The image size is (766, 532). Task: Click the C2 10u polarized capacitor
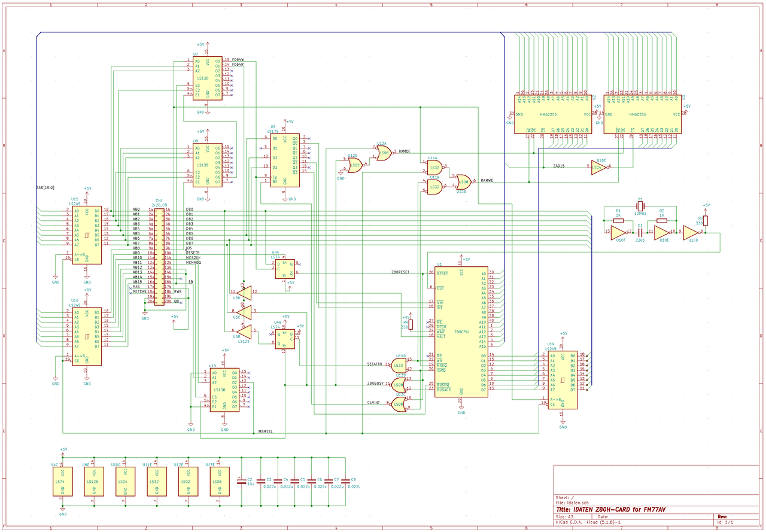pyautogui.click(x=241, y=482)
